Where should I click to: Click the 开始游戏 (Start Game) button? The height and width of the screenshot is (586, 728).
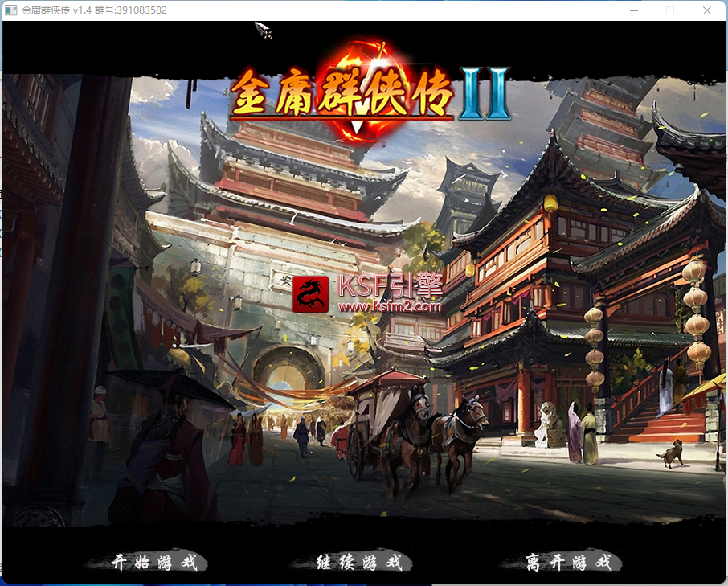pyautogui.click(x=153, y=563)
